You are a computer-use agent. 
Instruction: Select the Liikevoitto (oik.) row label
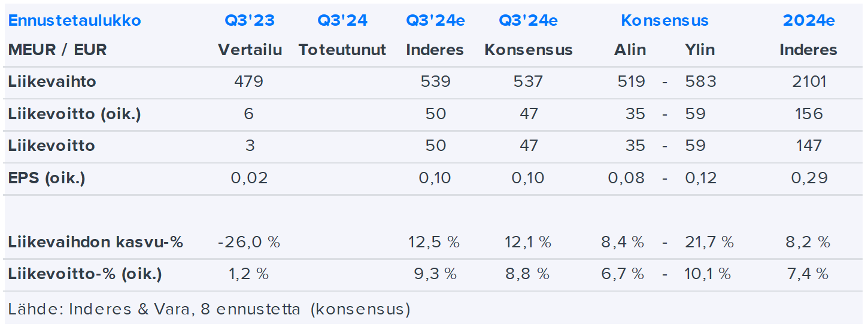[74, 114]
